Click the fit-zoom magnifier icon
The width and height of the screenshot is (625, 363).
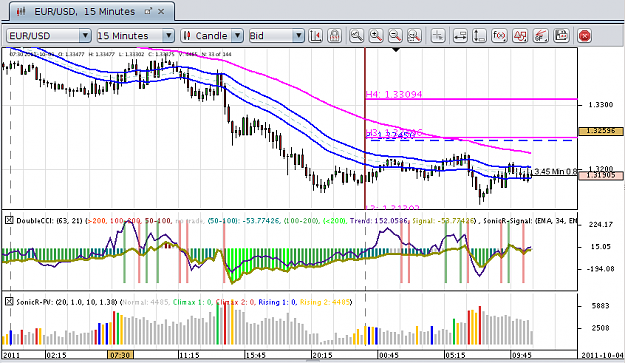point(414,36)
